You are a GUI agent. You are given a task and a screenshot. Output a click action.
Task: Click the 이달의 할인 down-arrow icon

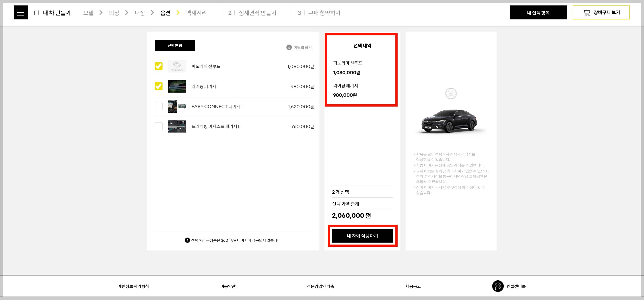289,47
